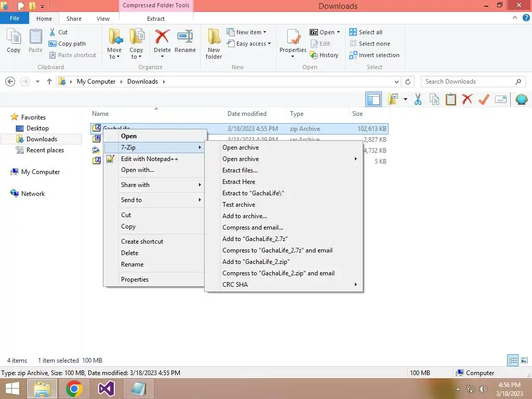Image resolution: width=532 pixels, height=399 pixels.
Task: Click My Computer breadcrumb in the address bar
Action: (96, 82)
